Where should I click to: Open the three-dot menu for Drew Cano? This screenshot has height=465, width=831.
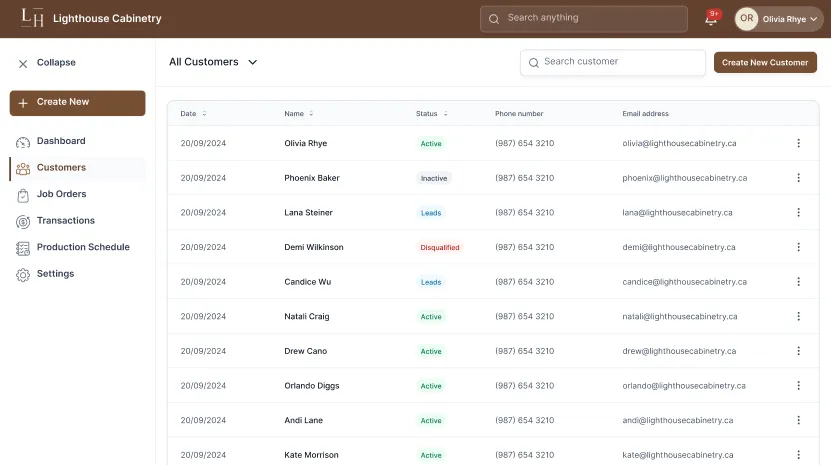click(x=798, y=351)
